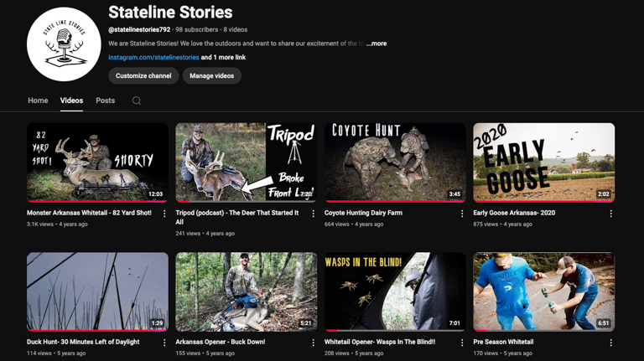
Task: Open options menu for Duck Hunt video
Action: (164, 343)
